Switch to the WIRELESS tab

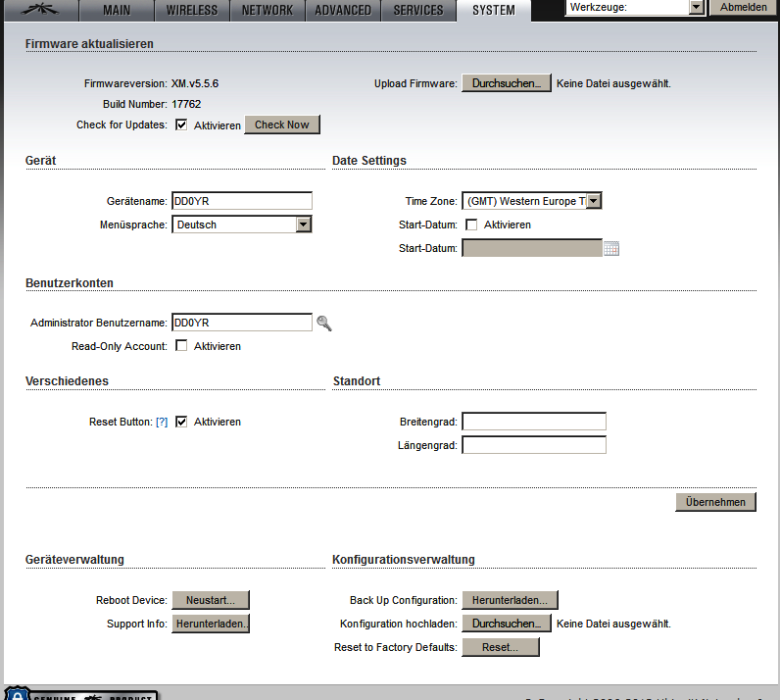[x=192, y=11]
